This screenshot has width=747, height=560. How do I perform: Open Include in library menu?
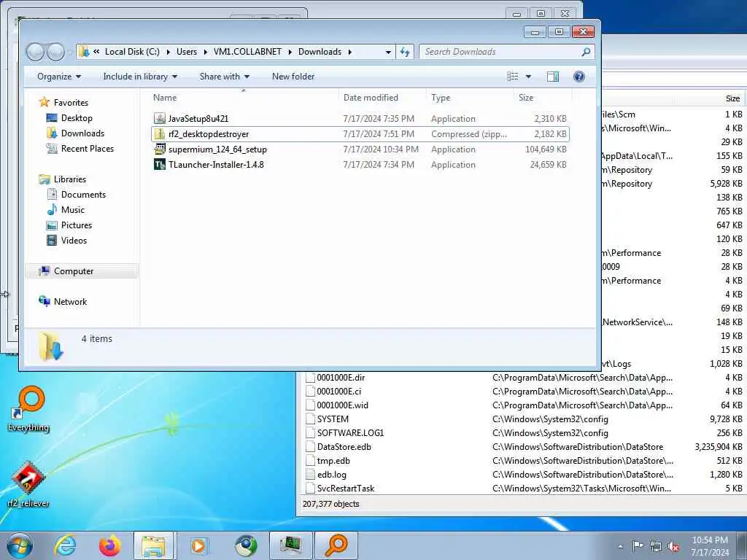point(140,77)
